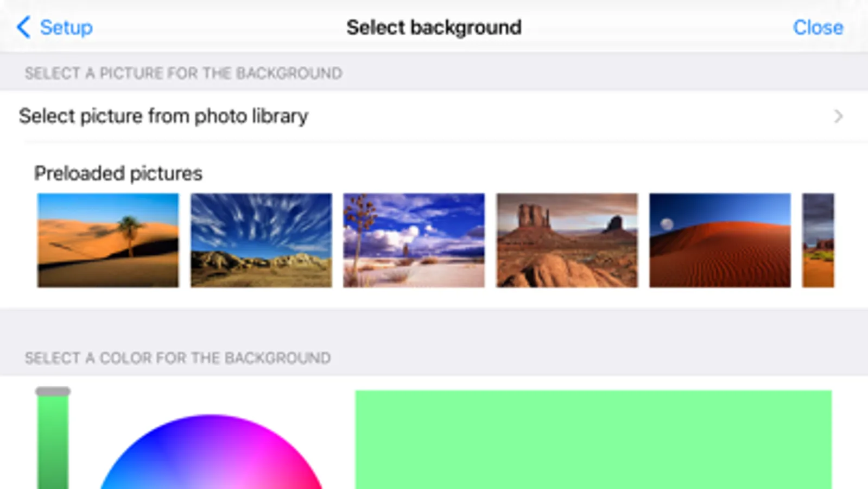Click the green color preview box

(x=593, y=440)
